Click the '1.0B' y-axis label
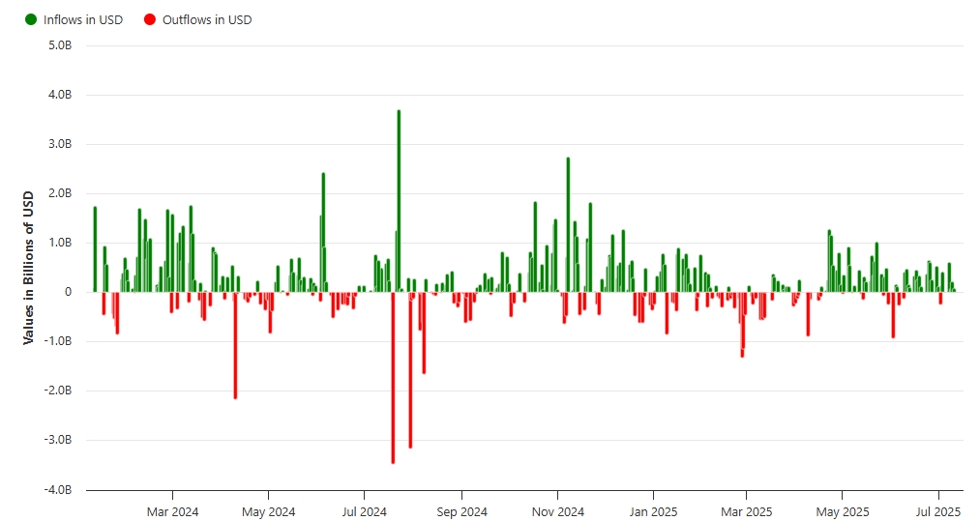980x521 pixels. [x=60, y=243]
